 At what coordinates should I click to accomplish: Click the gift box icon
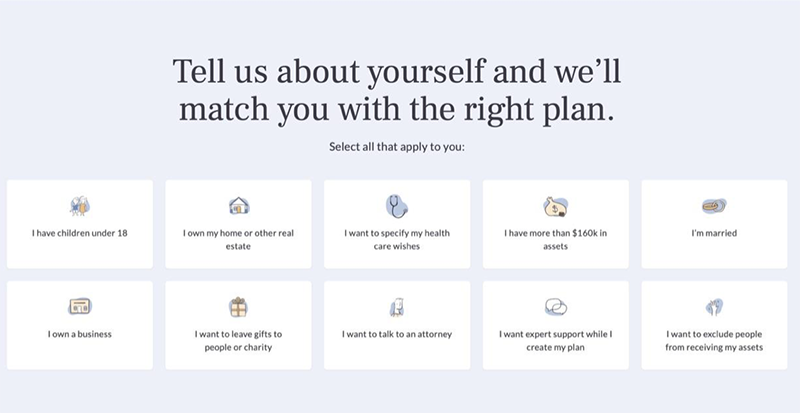pyautogui.click(x=239, y=307)
